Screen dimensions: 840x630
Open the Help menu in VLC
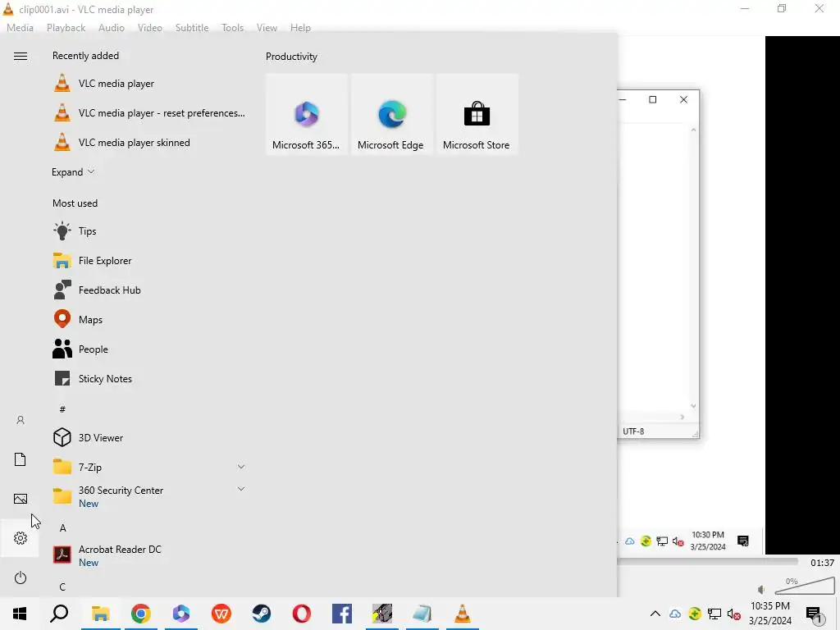(x=300, y=28)
